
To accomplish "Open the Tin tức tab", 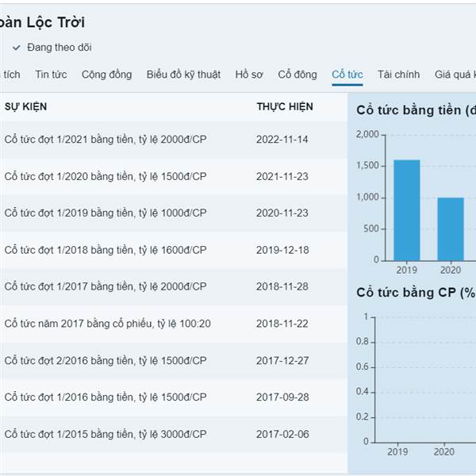I will pyautogui.click(x=51, y=75).
